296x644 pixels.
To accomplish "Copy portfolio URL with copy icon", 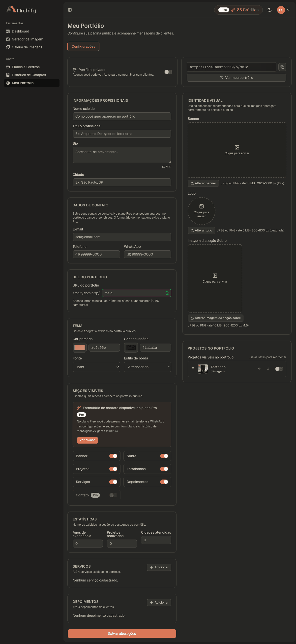I will [x=282, y=67].
